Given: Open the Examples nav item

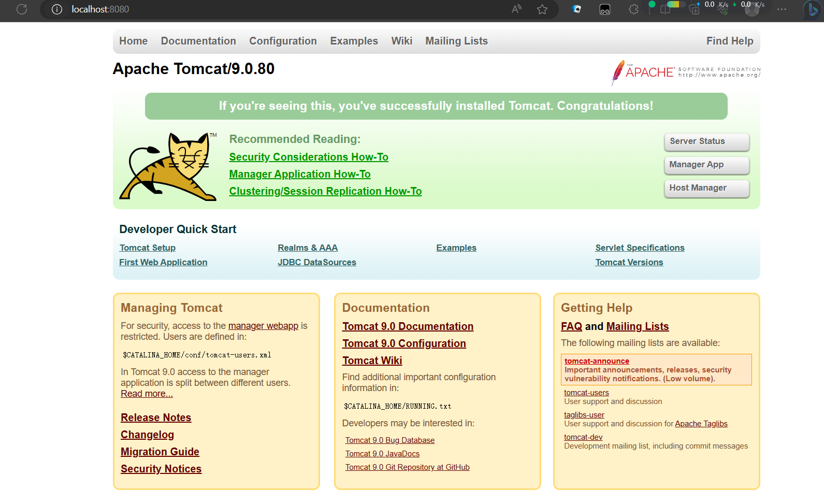Looking at the screenshot, I should (x=354, y=41).
